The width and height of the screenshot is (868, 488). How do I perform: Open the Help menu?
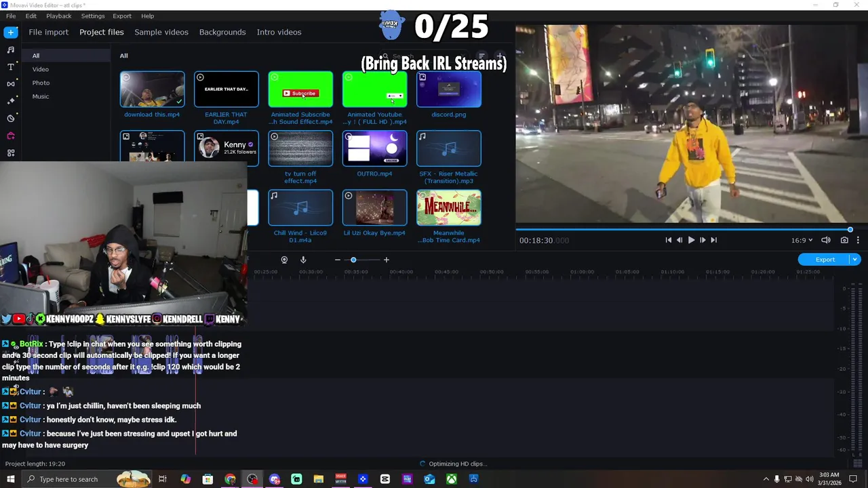pos(147,16)
